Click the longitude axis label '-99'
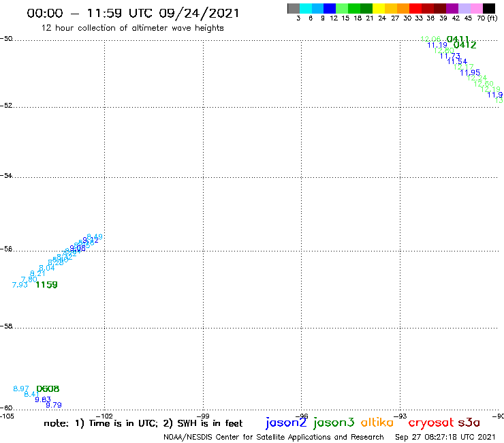Screen dimensions: 504x443 203,416
